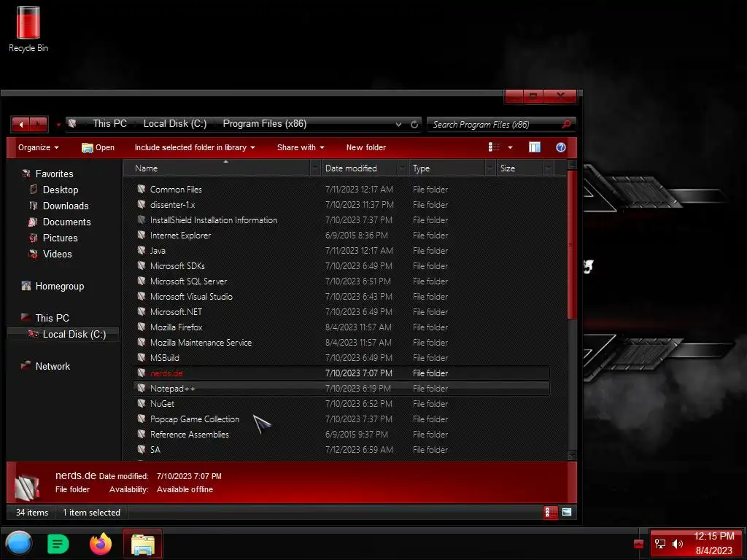Select Homegroup in navigation pane
The height and width of the screenshot is (560, 747).
point(60,286)
